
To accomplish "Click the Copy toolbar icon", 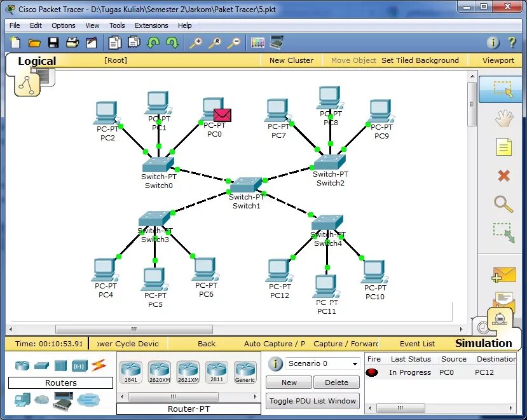I will (114, 43).
